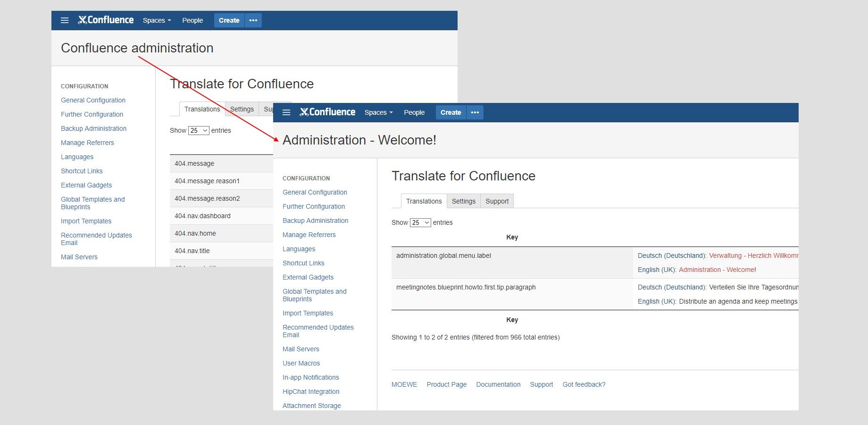Open Further Configuration in back window sidebar

pyautogui.click(x=92, y=114)
